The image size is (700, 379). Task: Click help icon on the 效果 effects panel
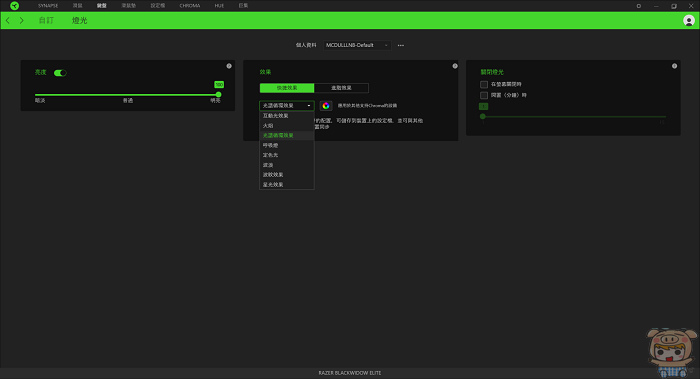455,66
